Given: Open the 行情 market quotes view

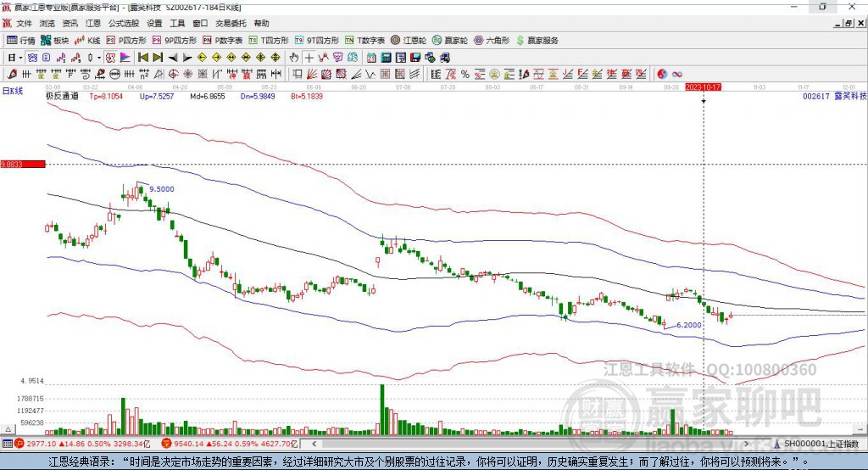Looking at the screenshot, I should pos(20,41).
